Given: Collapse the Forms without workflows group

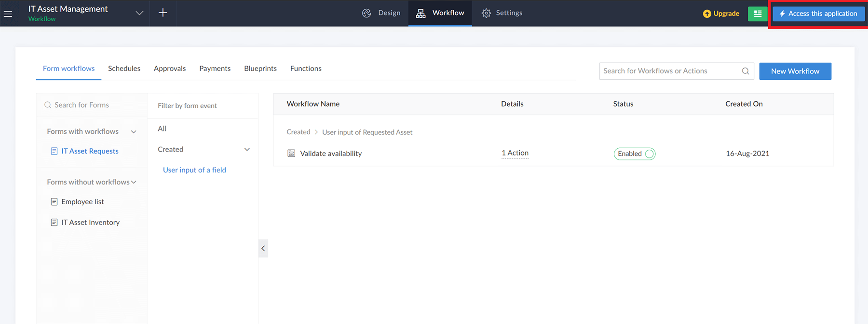Looking at the screenshot, I should pyautogui.click(x=134, y=182).
